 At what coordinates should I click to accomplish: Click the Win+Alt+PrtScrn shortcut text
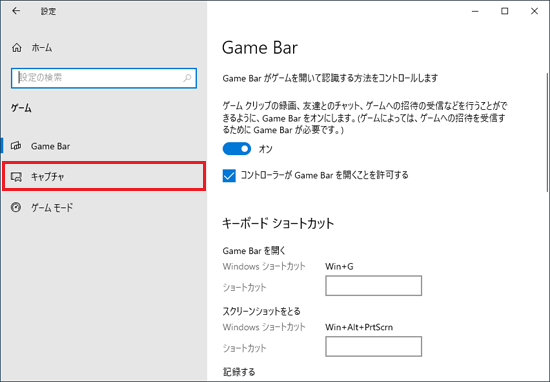[359, 327]
